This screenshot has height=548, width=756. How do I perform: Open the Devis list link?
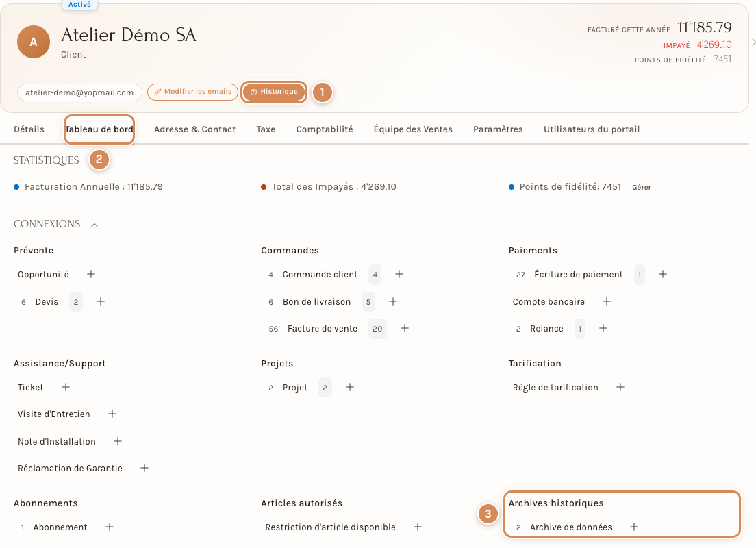[47, 302]
